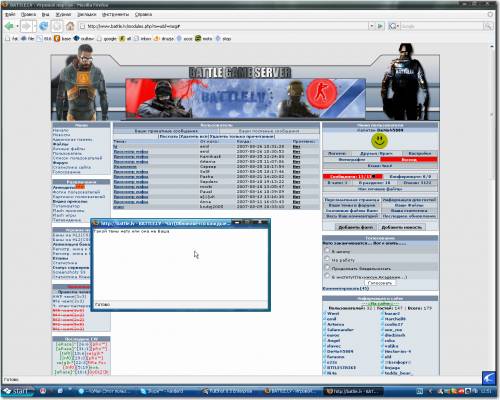The image size is (500, 400).
Task: Open the Файл menu
Action: coord(10,14)
